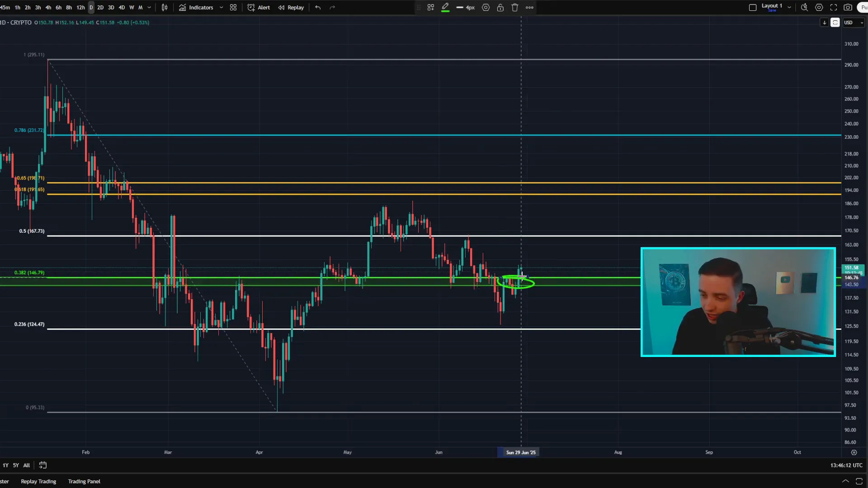Take a chart snapshot

coord(848,7)
